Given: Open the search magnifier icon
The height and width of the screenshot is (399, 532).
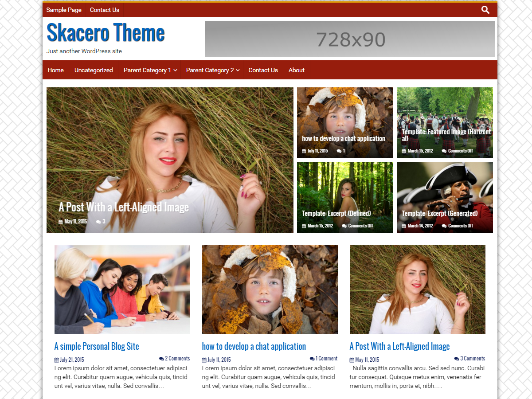Looking at the screenshot, I should click(485, 10).
